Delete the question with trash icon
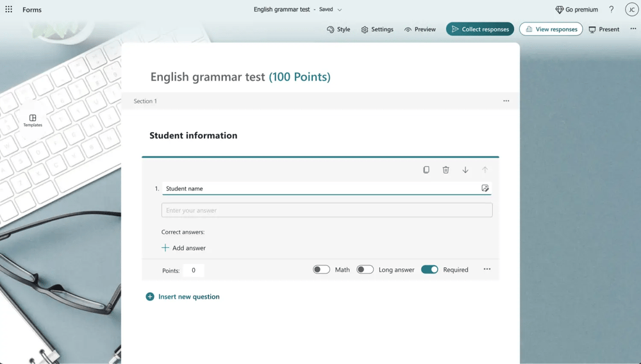 pos(445,170)
